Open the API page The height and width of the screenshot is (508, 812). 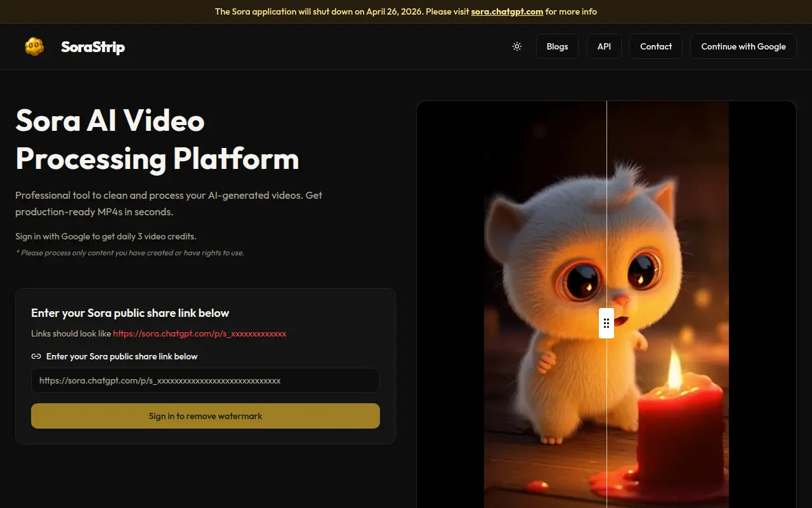pyautogui.click(x=604, y=46)
